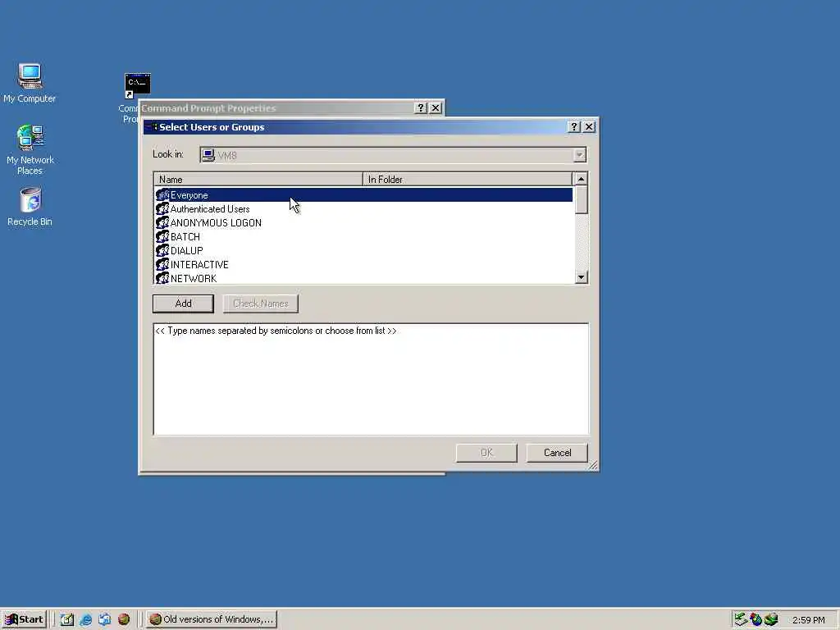
Task: Select ANONYMOUS LOGON in the list
Action: (x=216, y=223)
